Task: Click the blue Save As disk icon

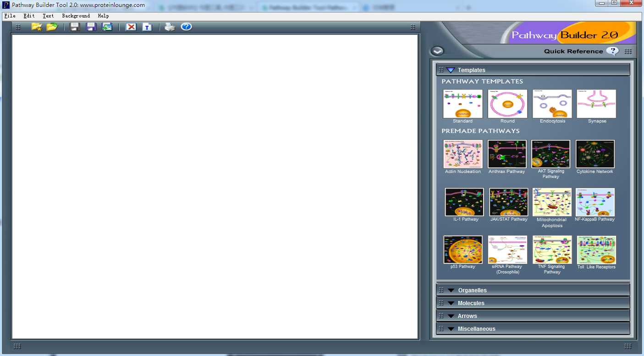Action: [x=91, y=27]
